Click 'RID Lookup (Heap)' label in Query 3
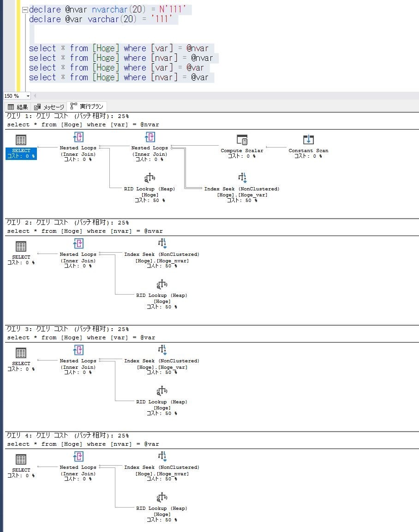Screen dimensions: 419x532 162,402
